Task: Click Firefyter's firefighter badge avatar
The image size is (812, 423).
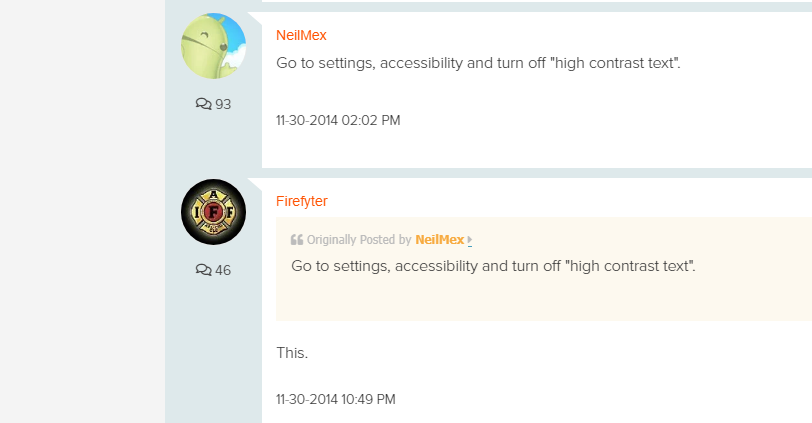Action: coord(213,212)
